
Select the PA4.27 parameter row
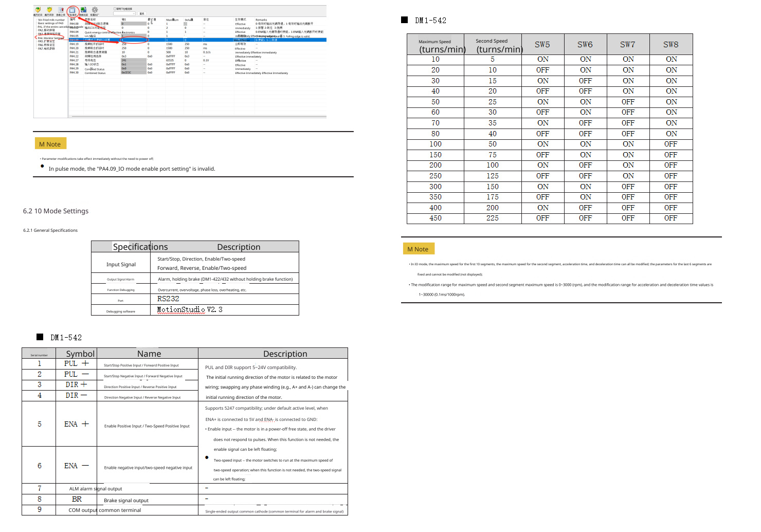(x=197, y=61)
